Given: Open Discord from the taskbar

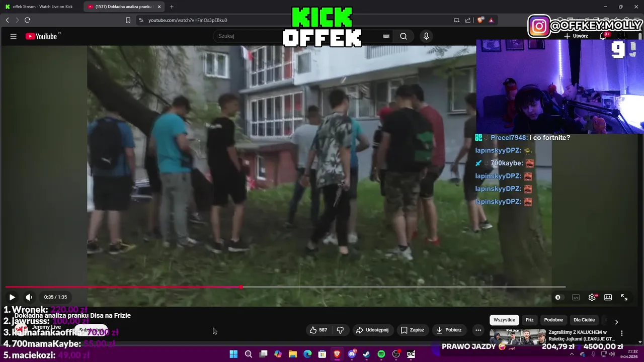Looking at the screenshot, I should click(352, 354).
